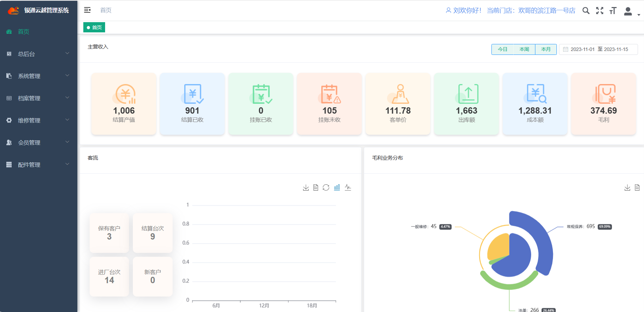Click the 总后台 menu icon
The image size is (644, 312).
coord(9,54)
